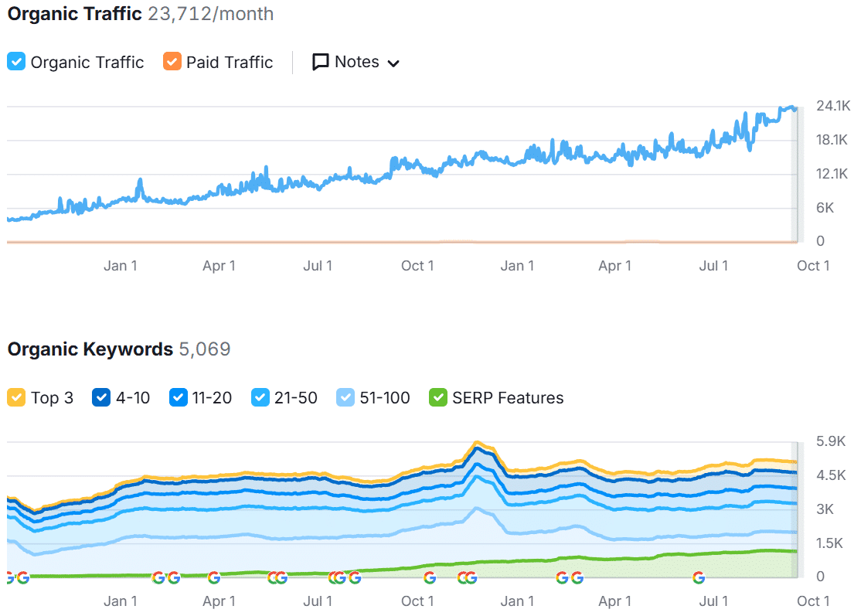The height and width of the screenshot is (616, 854).
Task: Toggle the 11-20 positions checkbox
Action: tap(179, 398)
